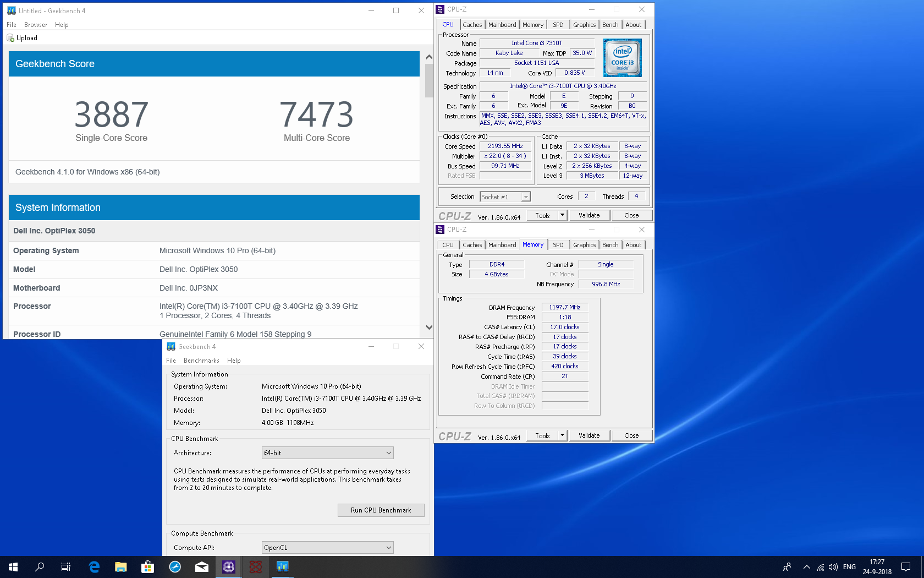Viewport: 924px width, 578px height.
Task: Launch Microsoft Edge from the taskbar
Action: point(94,567)
